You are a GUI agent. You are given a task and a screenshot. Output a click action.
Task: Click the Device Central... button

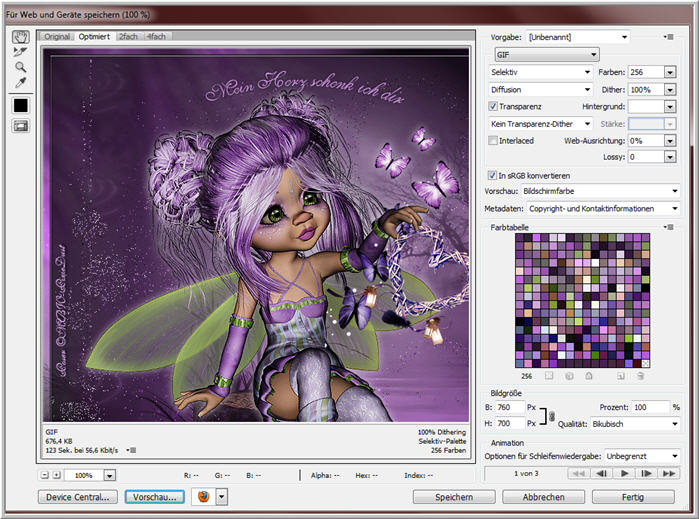coord(78,497)
